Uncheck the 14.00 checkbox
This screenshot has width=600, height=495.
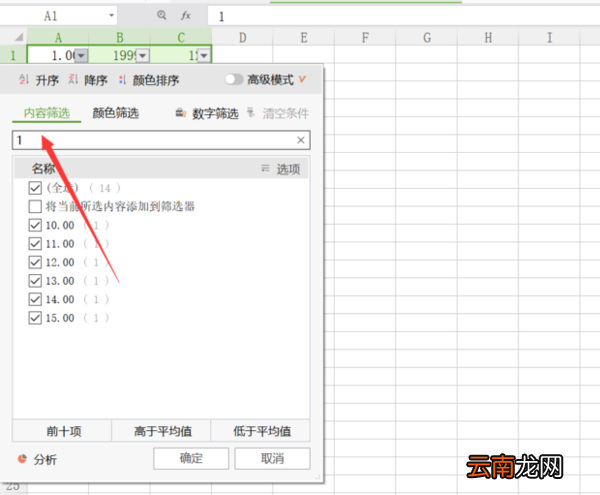[35, 299]
